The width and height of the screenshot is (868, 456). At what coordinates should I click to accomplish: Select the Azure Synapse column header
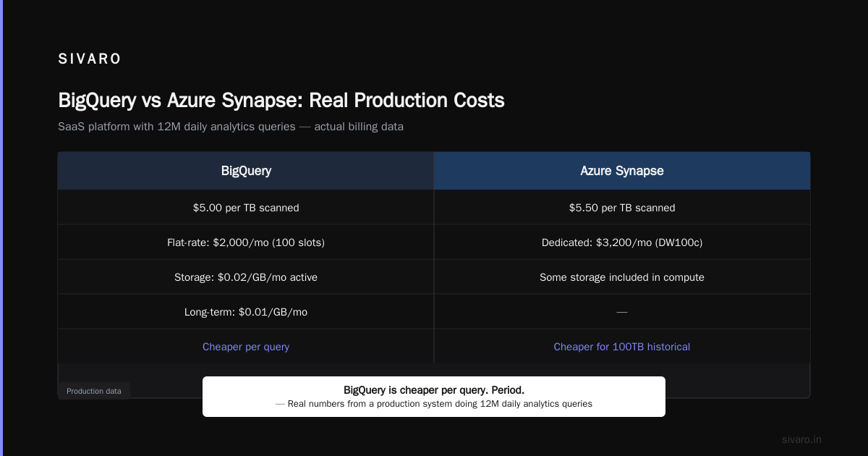[622, 171]
